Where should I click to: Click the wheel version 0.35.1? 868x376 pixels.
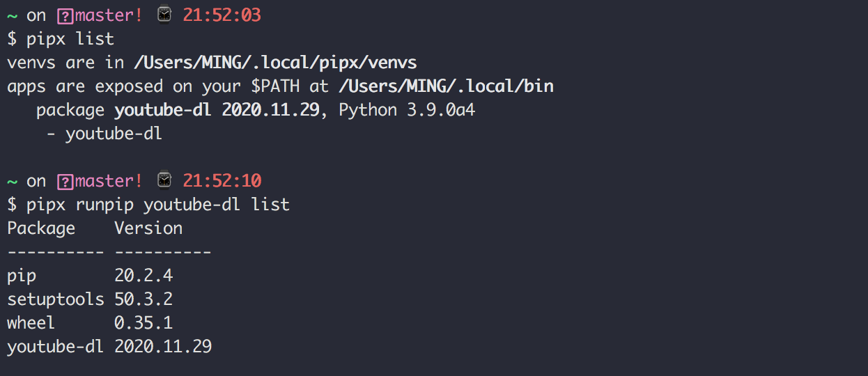[144, 323]
